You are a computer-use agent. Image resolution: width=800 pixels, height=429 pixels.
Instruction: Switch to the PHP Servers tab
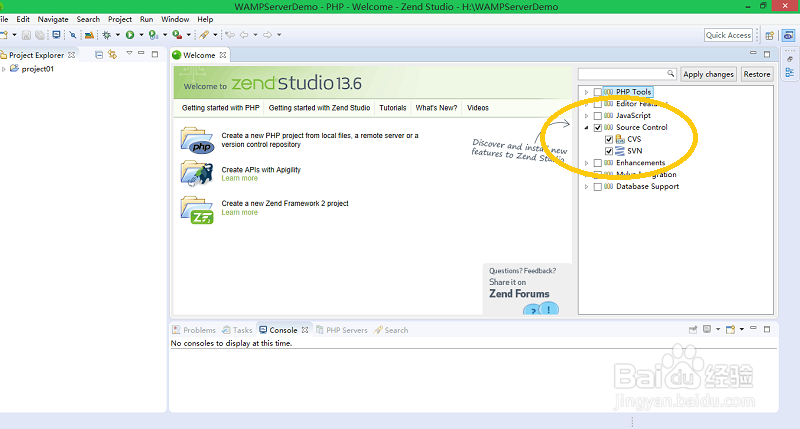[x=341, y=330]
